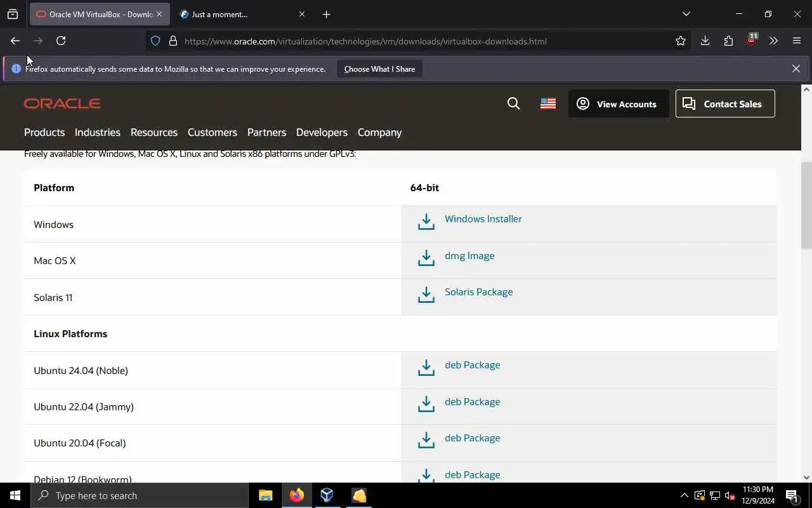Dismiss the Firefox data notification bar

coord(796,69)
